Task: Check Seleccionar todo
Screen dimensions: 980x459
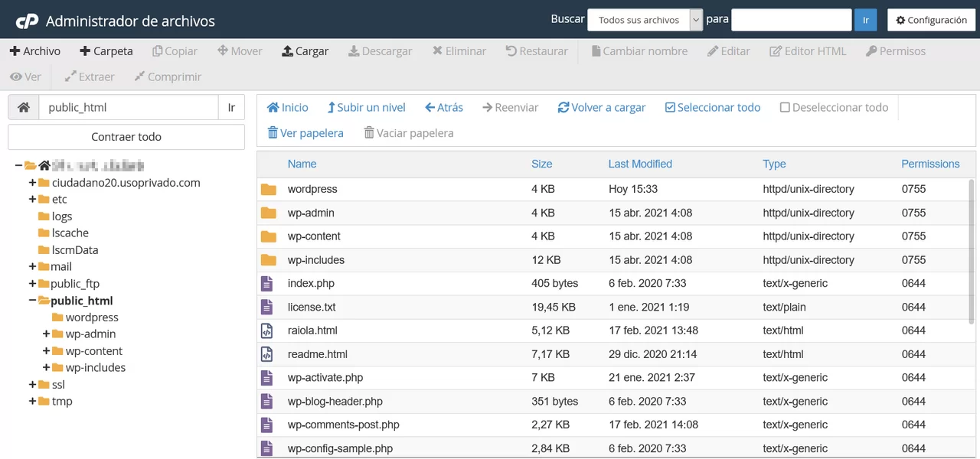Action: click(x=713, y=108)
